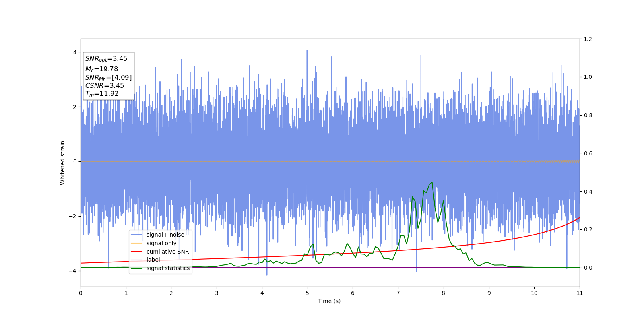644x322 pixels.
Task: Click the 'Time (s)' x-axis label
Action: point(329,301)
